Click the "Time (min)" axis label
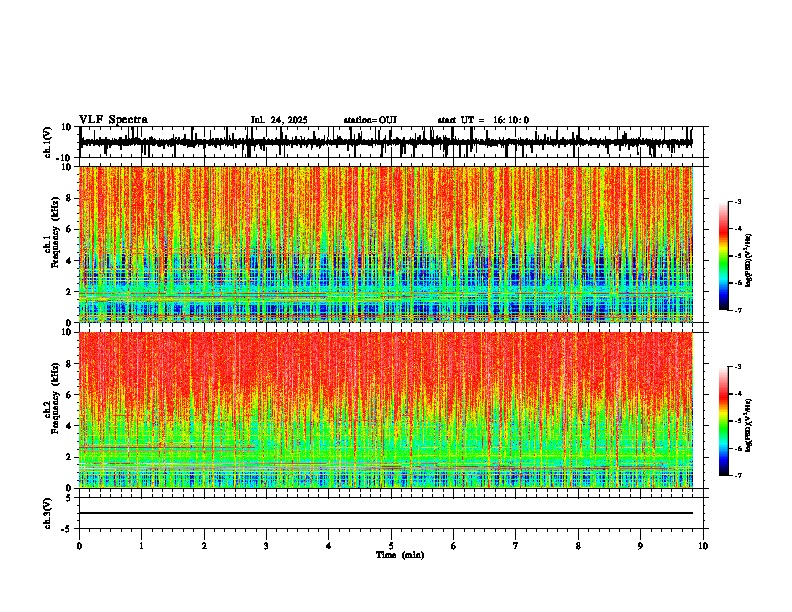The width and height of the screenshot is (792, 612). tap(400, 555)
